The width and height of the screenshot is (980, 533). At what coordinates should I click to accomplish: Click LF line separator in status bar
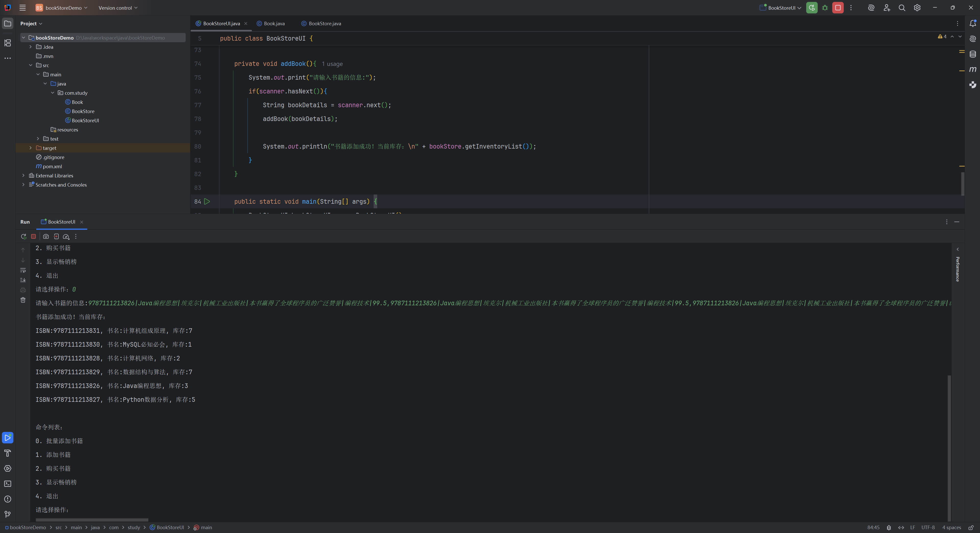pyautogui.click(x=913, y=527)
